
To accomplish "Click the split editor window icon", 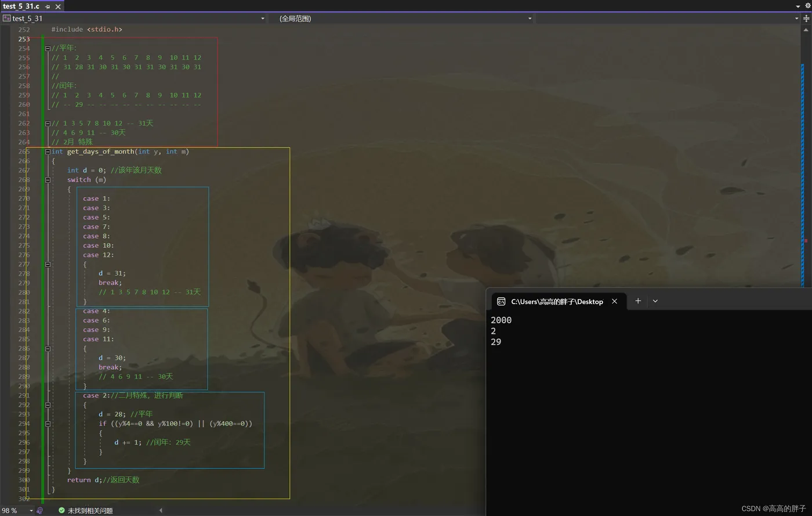I will coord(806,18).
